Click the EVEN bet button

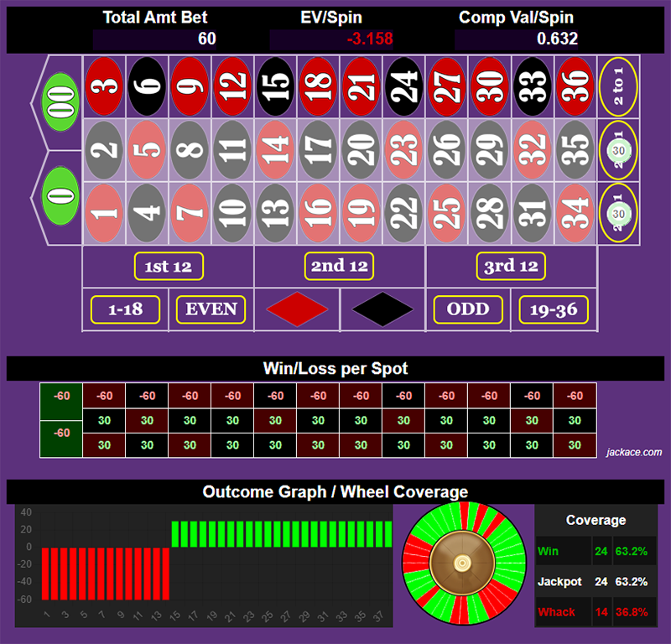point(209,309)
